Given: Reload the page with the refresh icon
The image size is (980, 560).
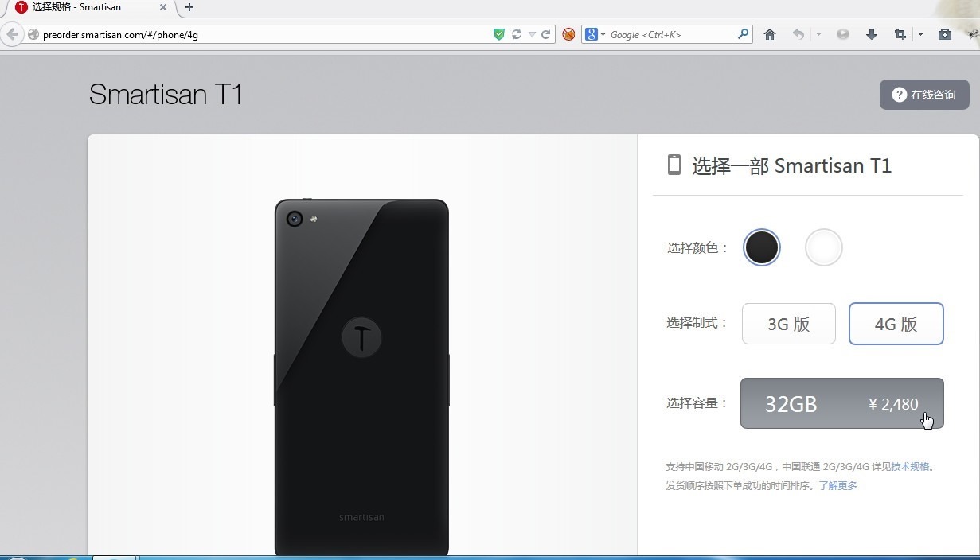Looking at the screenshot, I should (x=546, y=34).
